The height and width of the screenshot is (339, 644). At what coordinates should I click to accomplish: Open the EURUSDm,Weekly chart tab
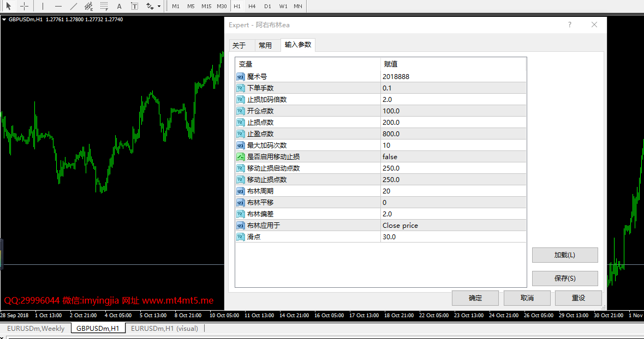[35, 328]
